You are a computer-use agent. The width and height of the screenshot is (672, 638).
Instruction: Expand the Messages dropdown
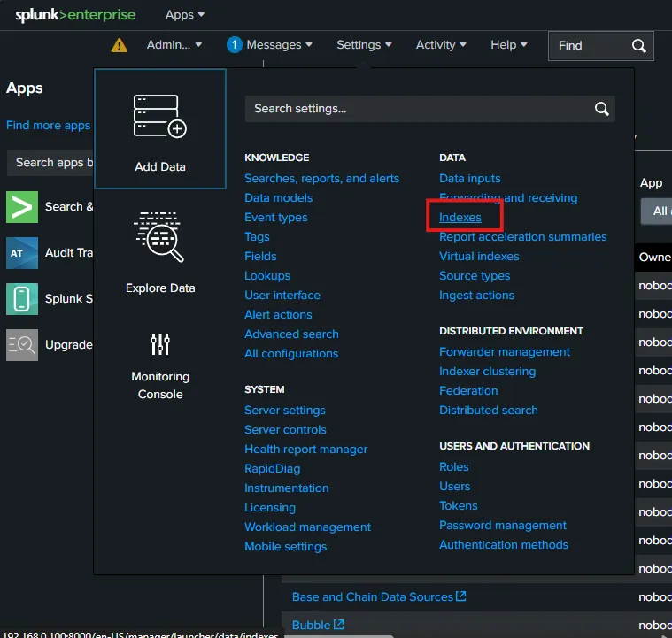[x=270, y=45]
